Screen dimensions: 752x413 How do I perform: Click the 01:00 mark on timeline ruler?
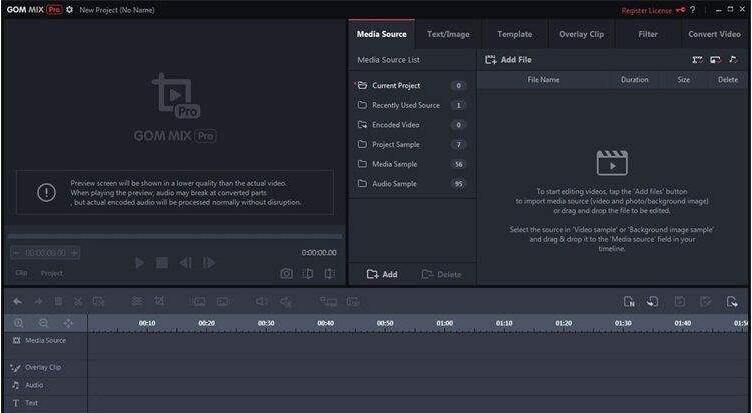click(445, 323)
